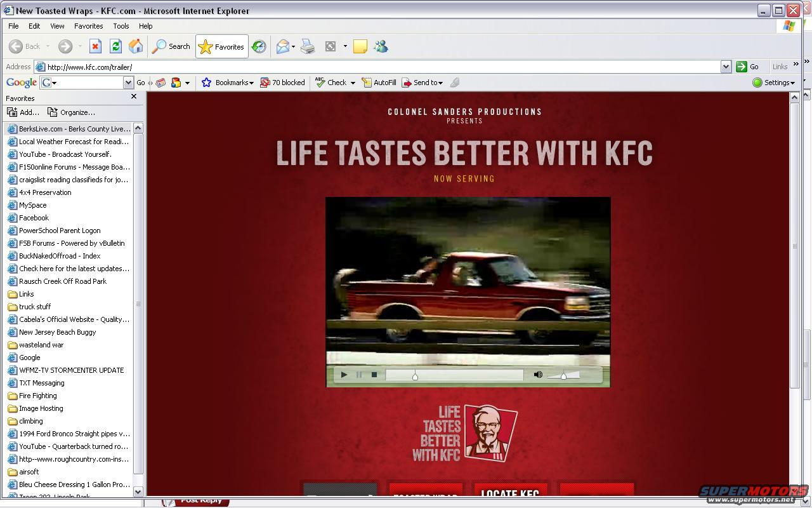Screen dimensions: 812x508
Task: Play the KFC video
Action: click(x=344, y=375)
